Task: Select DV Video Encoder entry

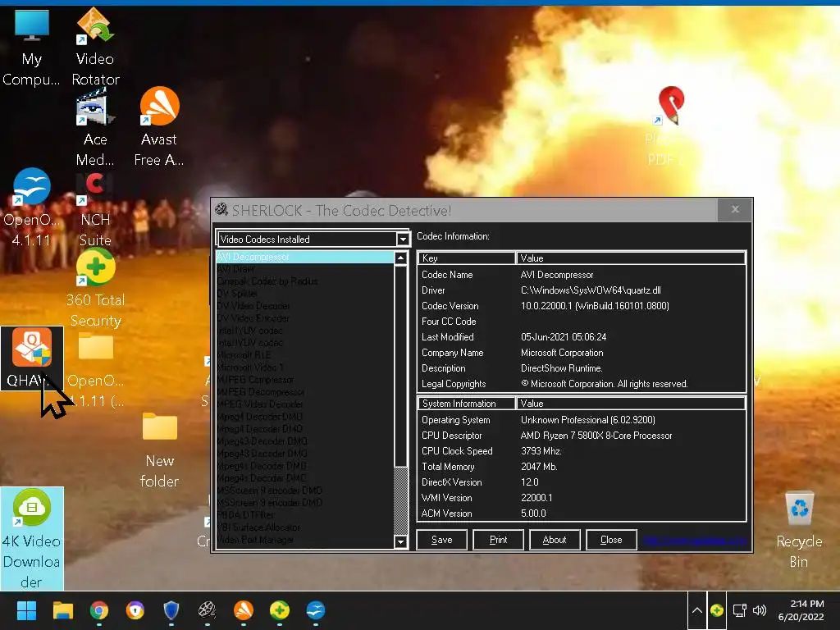Action: click(x=304, y=318)
